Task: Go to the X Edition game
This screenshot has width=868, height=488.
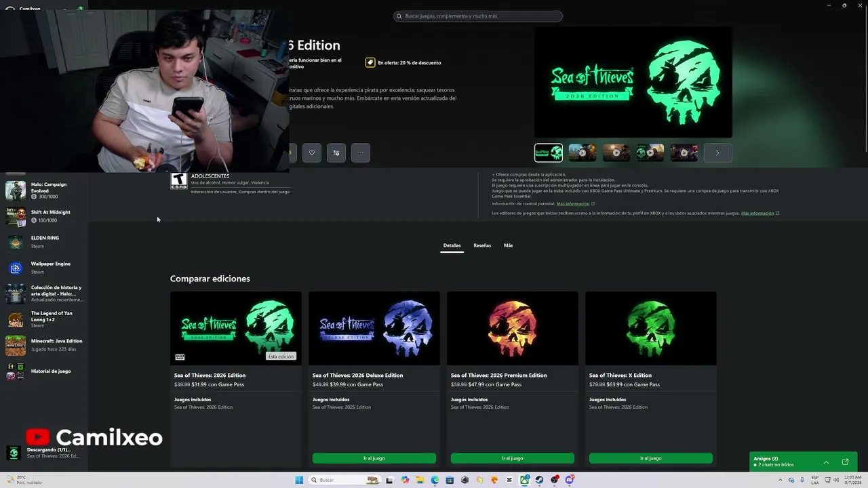Action: (651, 458)
